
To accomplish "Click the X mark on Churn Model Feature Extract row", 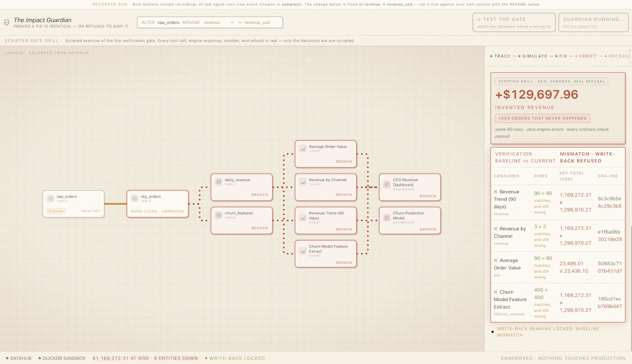I will pos(496,292).
